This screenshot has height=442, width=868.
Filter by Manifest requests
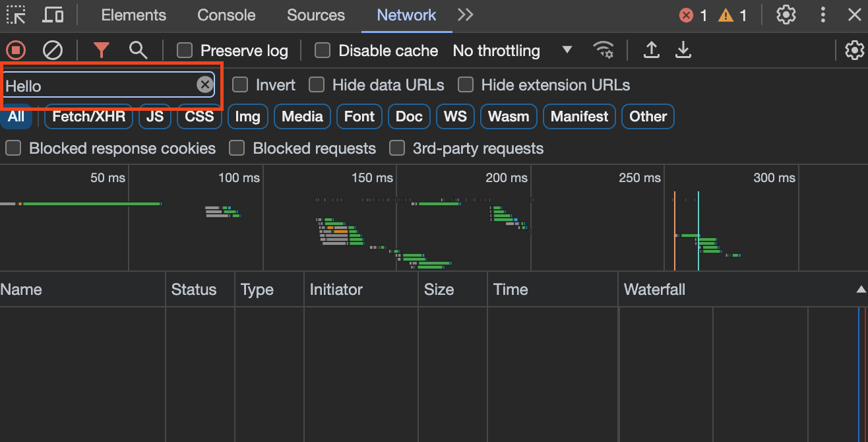(x=579, y=117)
